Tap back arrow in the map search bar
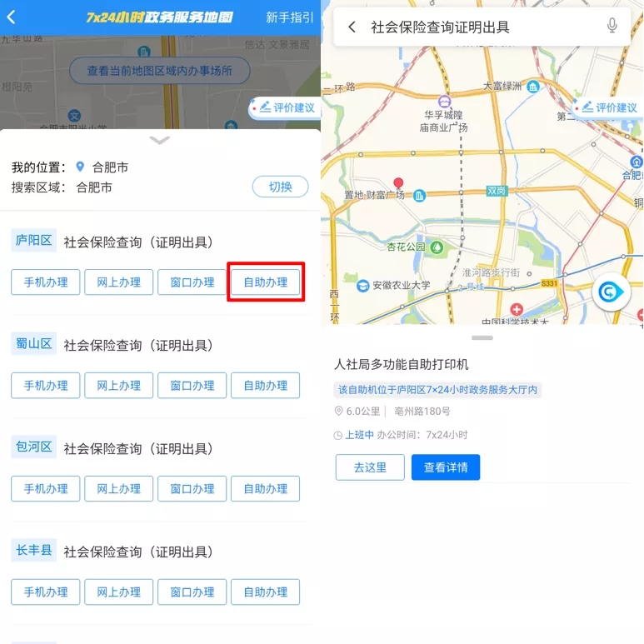This screenshot has width=644, height=644. (352, 27)
